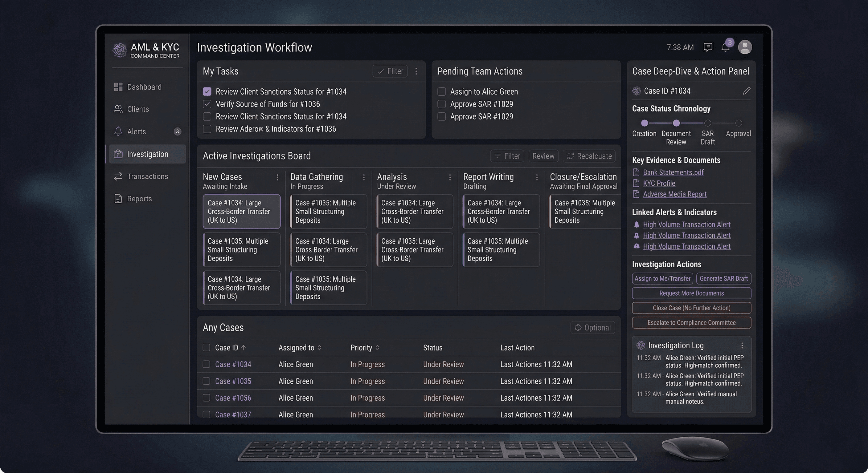868x473 pixels.
Task: Click Escalate to Compliance Committee
Action: pos(691,322)
